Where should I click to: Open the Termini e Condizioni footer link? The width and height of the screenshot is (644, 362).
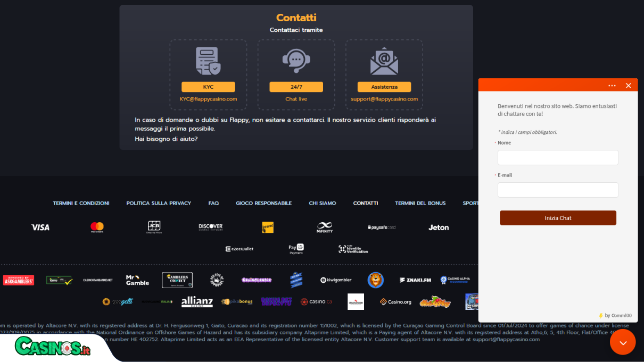click(81, 203)
